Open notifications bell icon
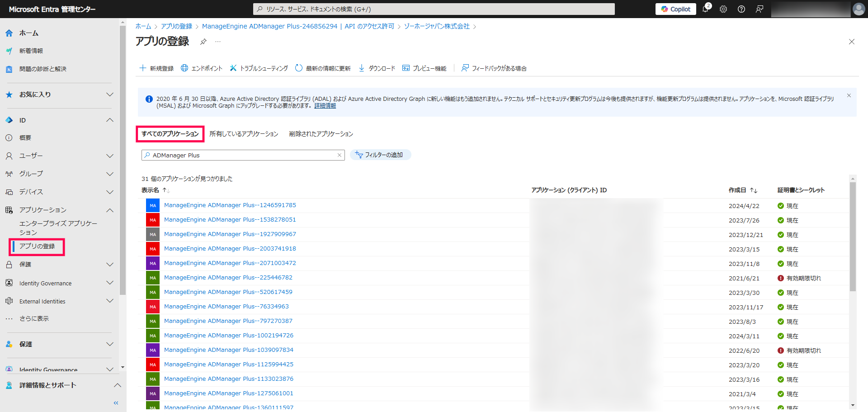 tap(705, 9)
